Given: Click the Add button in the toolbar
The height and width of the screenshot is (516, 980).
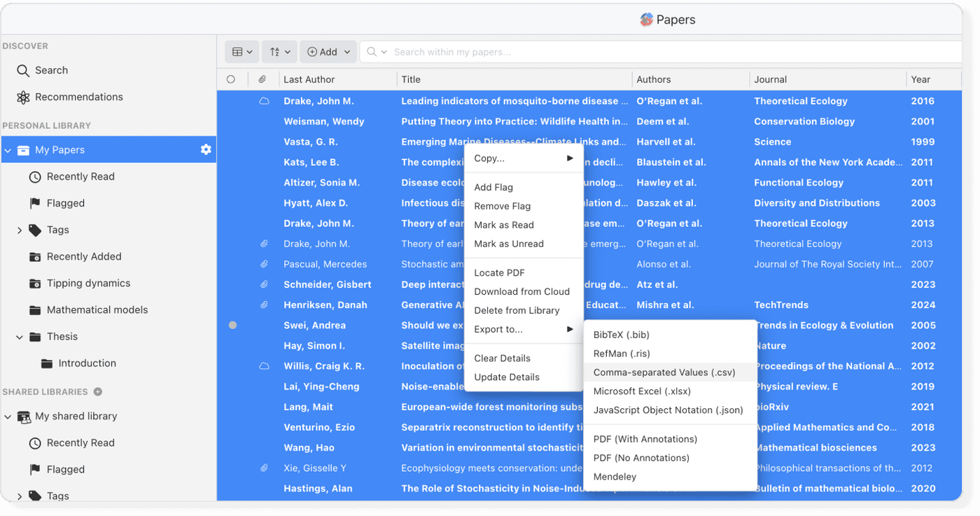Looking at the screenshot, I should click(323, 51).
